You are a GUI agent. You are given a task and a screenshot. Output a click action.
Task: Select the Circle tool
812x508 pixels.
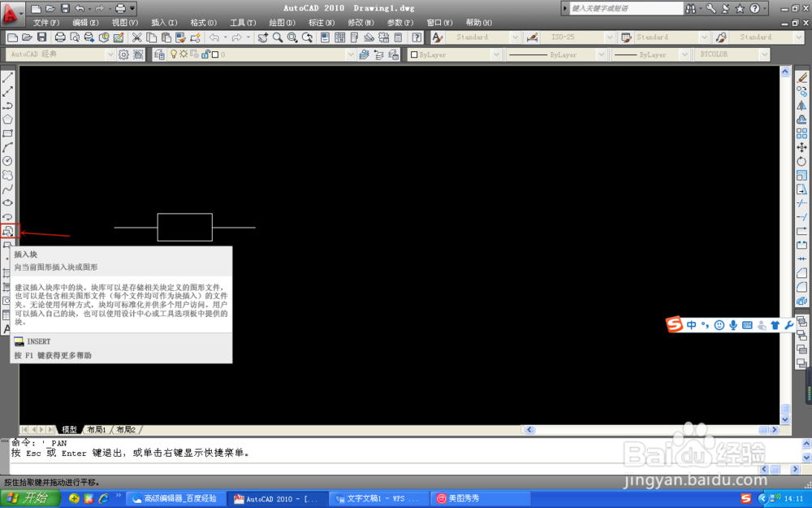pos(8,161)
